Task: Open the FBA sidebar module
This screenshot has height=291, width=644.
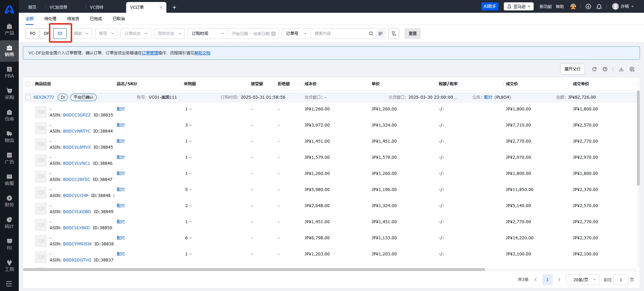Action: (x=9, y=72)
